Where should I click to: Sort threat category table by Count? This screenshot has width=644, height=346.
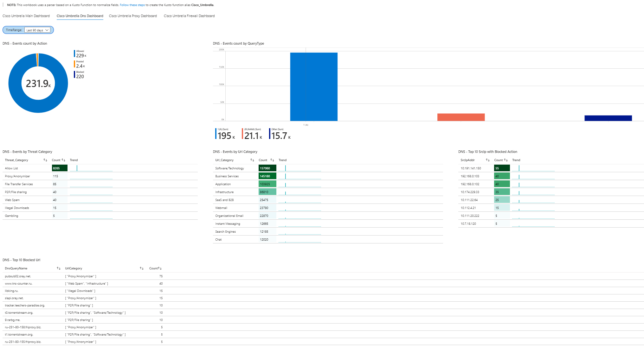[x=63, y=160]
